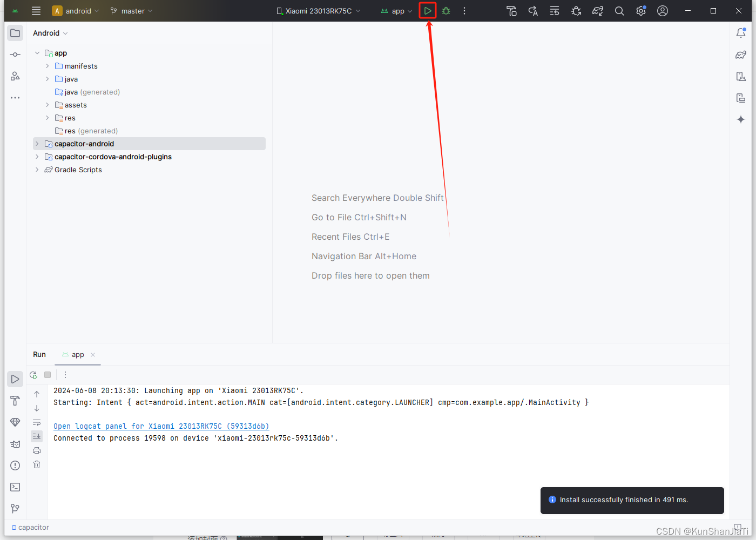This screenshot has height=540, width=756.
Task: Rerun the app from the Run panel
Action: pyautogui.click(x=33, y=374)
